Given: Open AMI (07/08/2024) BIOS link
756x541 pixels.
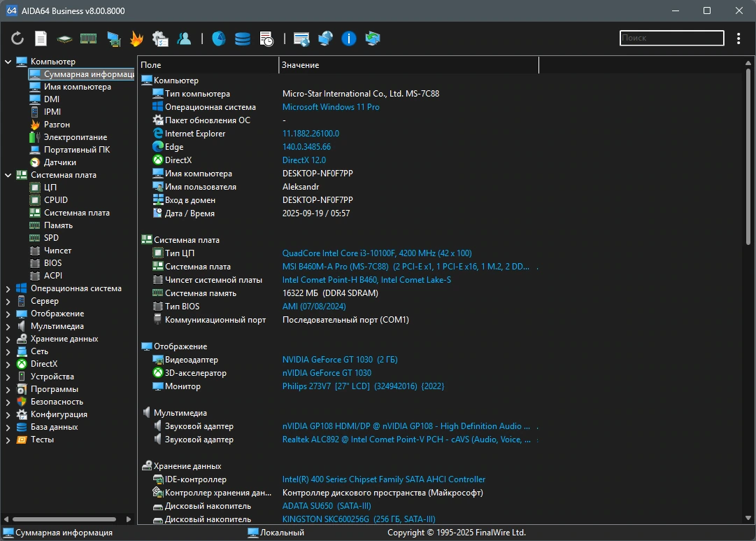Looking at the screenshot, I should coord(314,307).
